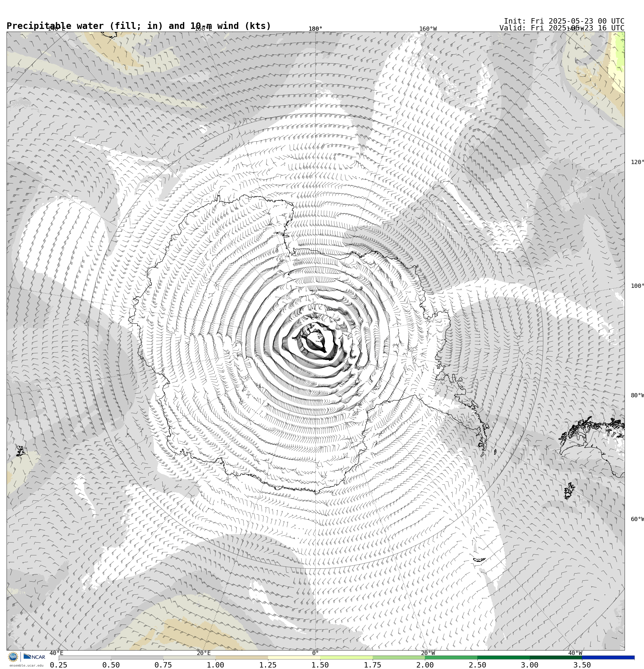The image size is (644, 669).
Task: Click the 100° longitude label on right edge
Action: click(x=637, y=286)
